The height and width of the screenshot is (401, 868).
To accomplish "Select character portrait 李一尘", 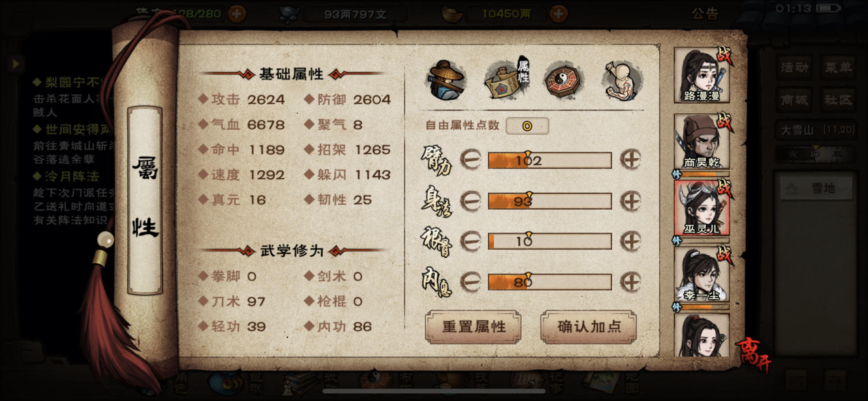I will tap(702, 275).
